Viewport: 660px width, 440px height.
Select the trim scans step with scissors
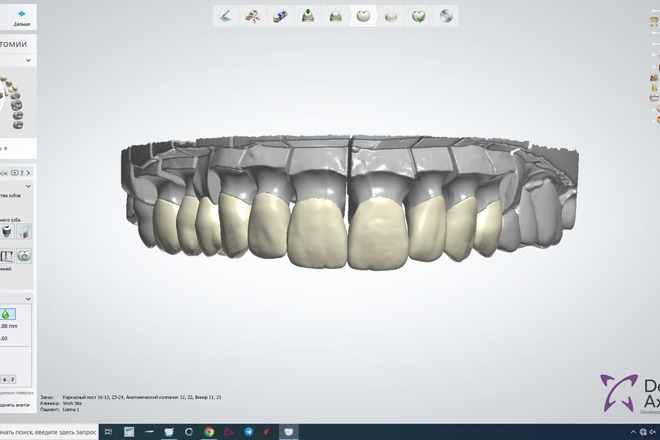(x=253, y=16)
